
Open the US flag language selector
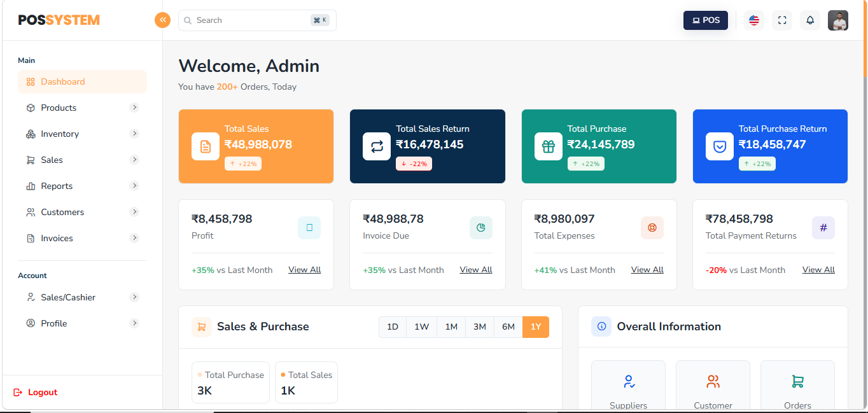click(754, 20)
